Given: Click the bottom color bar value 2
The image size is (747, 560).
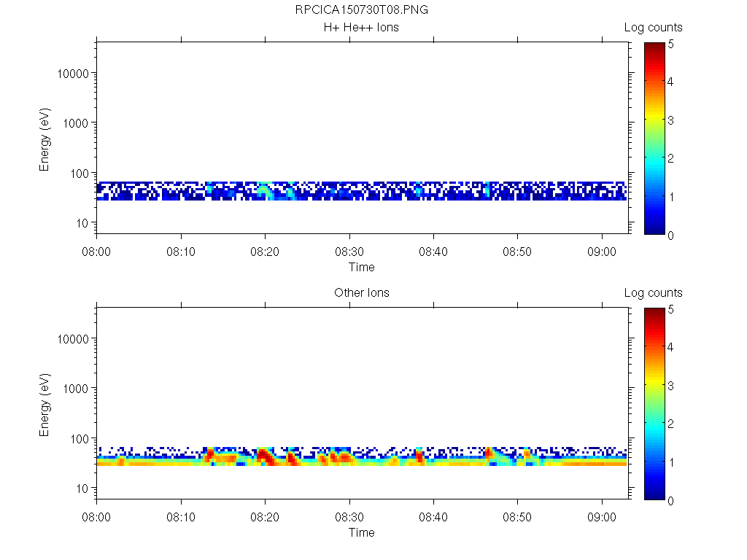Looking at the screenshot, I should 671,424.
